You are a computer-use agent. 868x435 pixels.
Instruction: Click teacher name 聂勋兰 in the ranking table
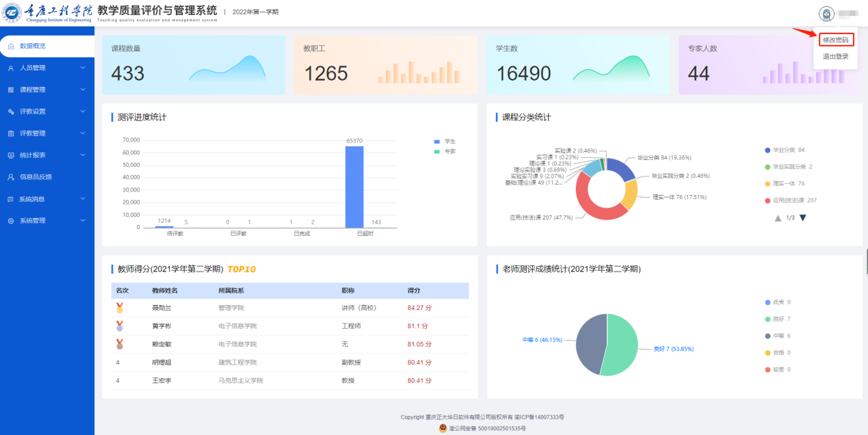[x=161, y=308]
